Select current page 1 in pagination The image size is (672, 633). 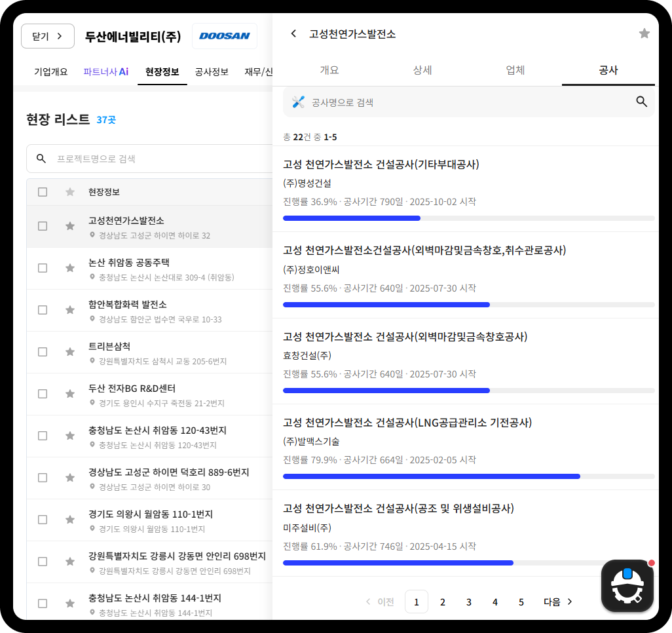417,602
